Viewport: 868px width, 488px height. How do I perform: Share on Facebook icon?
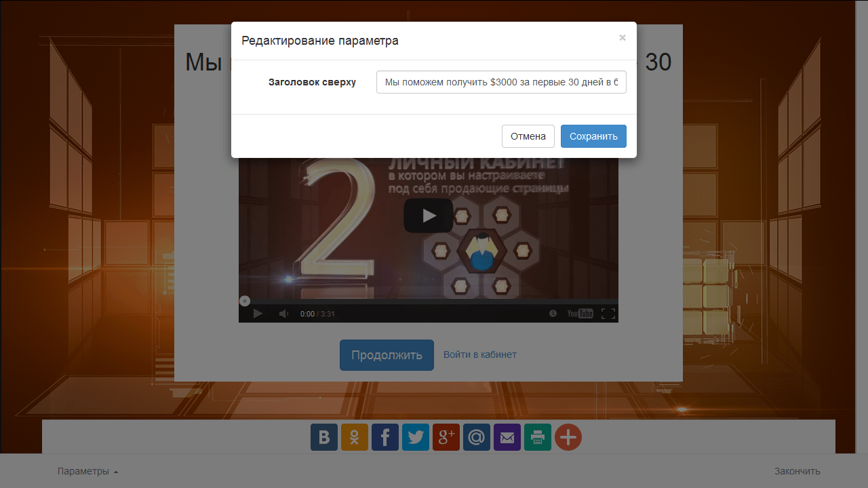point(385,438)
